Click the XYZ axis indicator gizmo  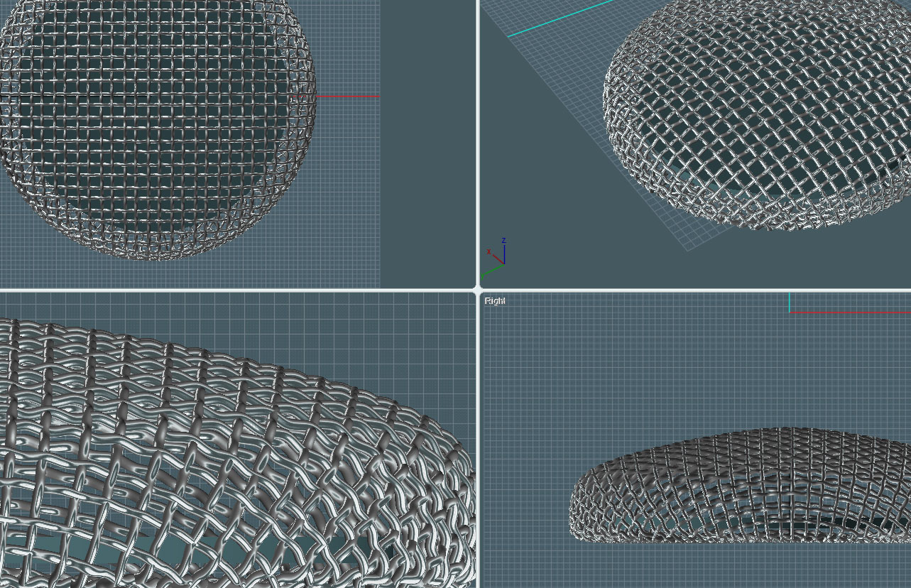point(494,258)
